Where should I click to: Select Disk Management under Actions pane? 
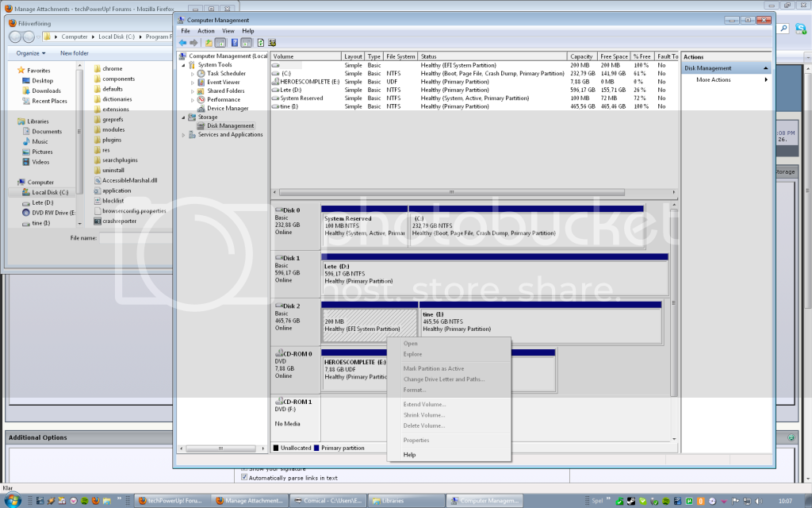pos(707,68)
